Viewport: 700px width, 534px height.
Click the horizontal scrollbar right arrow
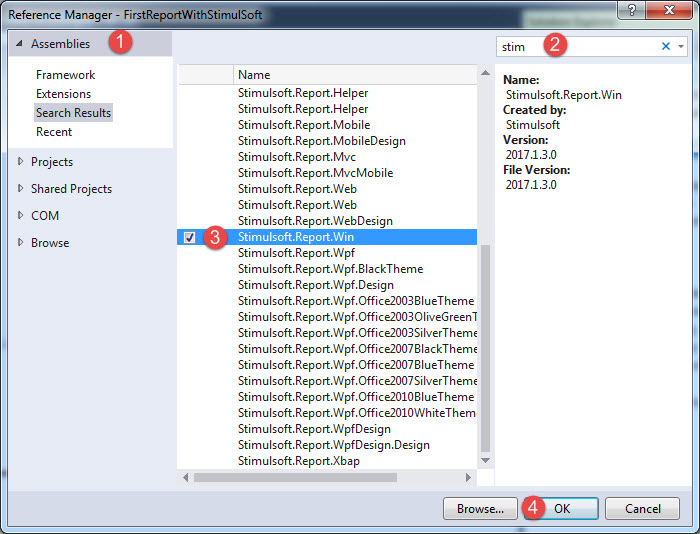click(468, 477)
